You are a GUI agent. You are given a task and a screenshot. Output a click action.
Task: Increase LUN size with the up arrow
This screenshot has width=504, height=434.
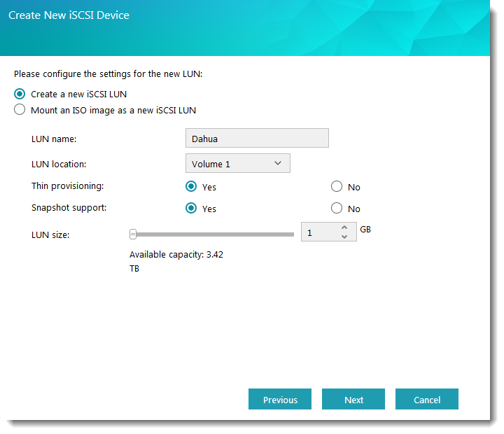pos(344,227)
